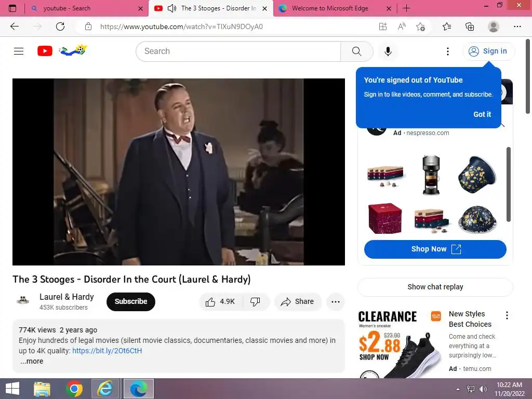This screenshot has width=532, height=399.
Task: Click the Sign in button
Action: 488,51
